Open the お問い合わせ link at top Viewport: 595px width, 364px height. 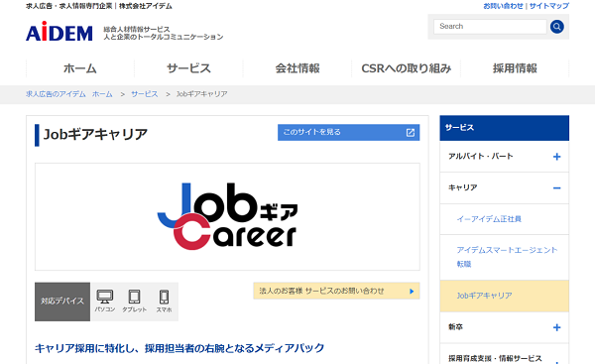(503, 6)
